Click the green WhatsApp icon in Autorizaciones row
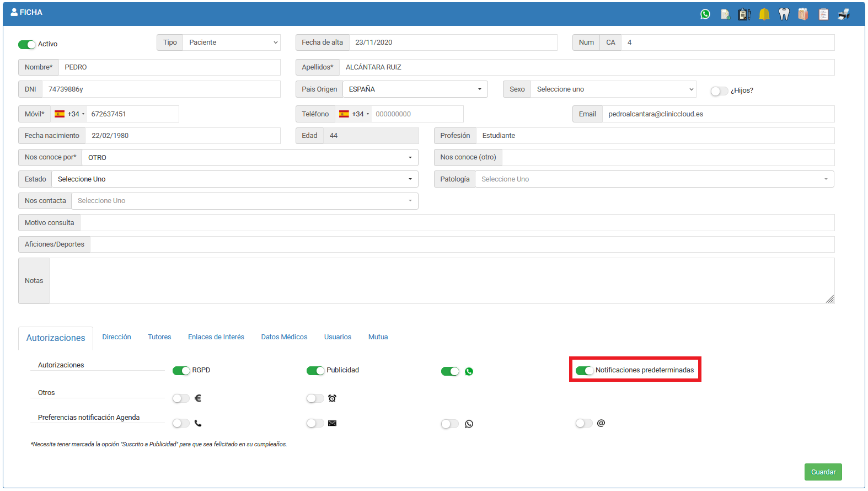Image resolution: width=868 pixels, height=491 pixels. click(469, 371)
